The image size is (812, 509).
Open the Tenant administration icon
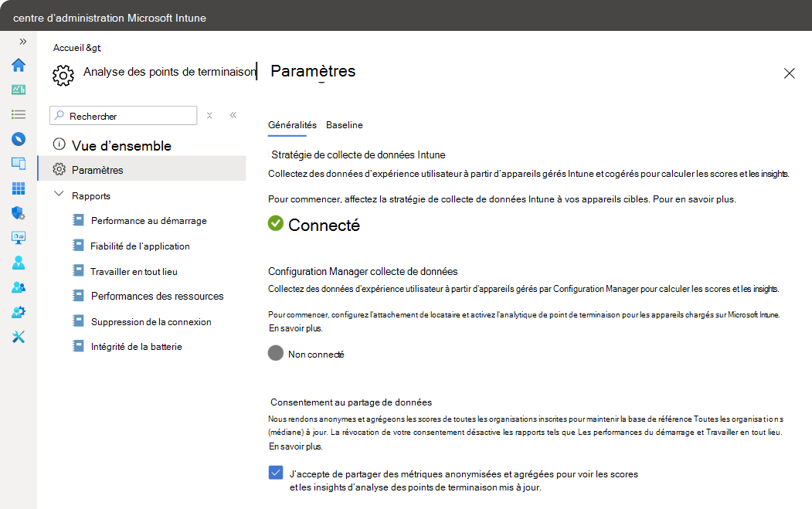[x=19, y=312]
